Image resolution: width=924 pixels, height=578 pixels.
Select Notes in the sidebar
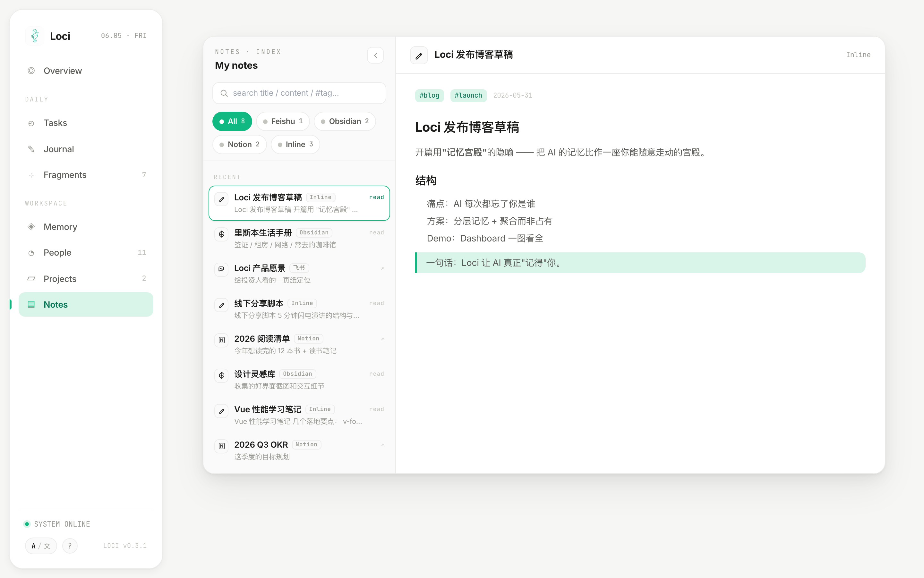86,305
